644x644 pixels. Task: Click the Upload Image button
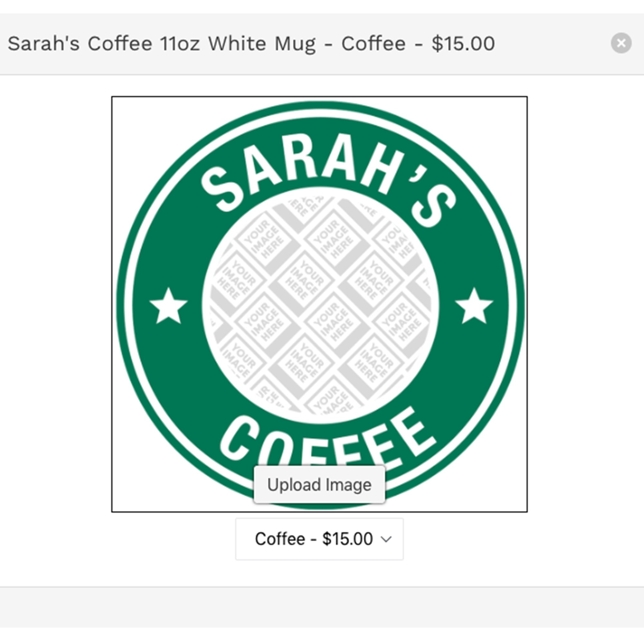(319, 485)
